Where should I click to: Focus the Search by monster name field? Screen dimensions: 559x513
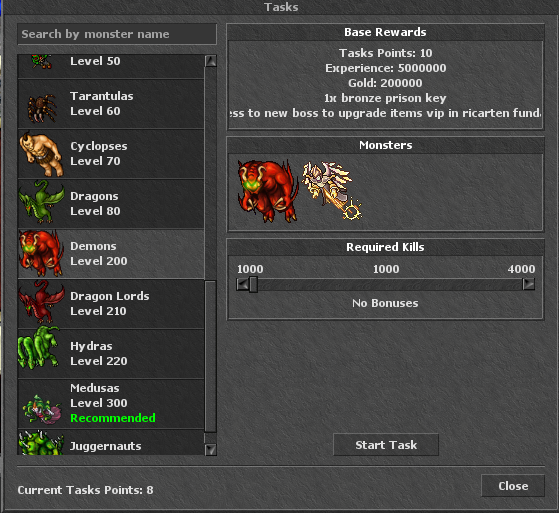pyautogui.click(x=117, y=34)
